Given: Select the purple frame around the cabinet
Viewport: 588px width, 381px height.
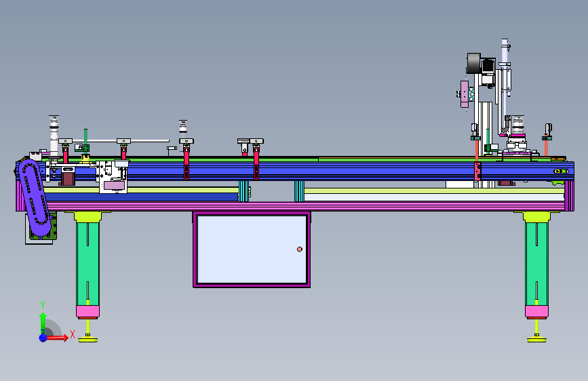Looking at the screenshot, I should click(252, 249).
